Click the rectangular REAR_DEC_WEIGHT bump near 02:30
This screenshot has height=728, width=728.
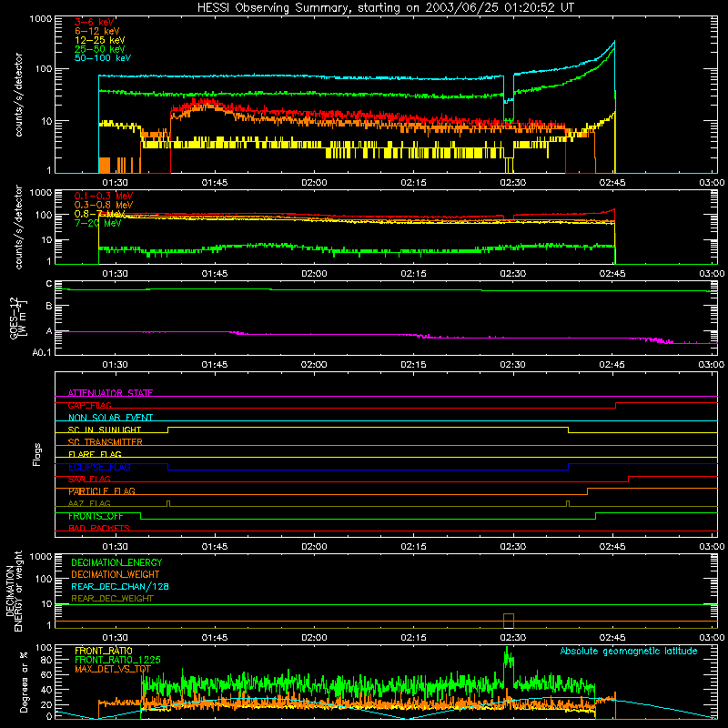pyautogui.click(x=509, y=621)
